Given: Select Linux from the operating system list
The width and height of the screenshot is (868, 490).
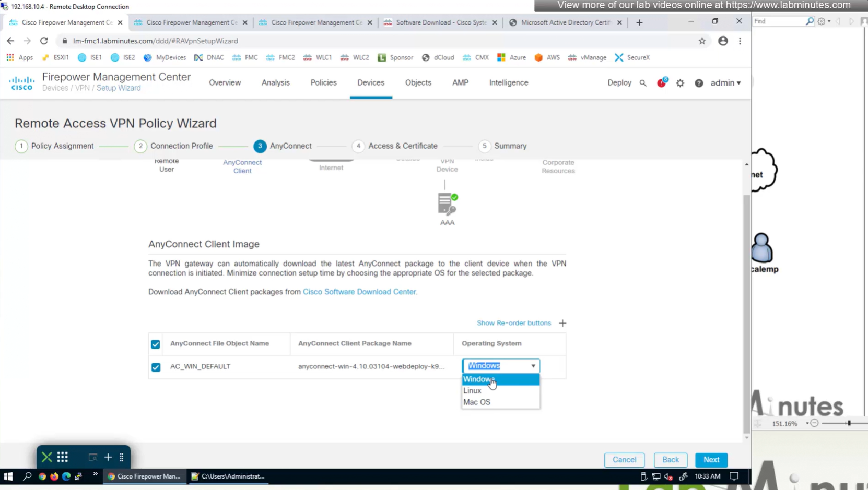Looking at the screenshot, I should (x=472, y=390).
